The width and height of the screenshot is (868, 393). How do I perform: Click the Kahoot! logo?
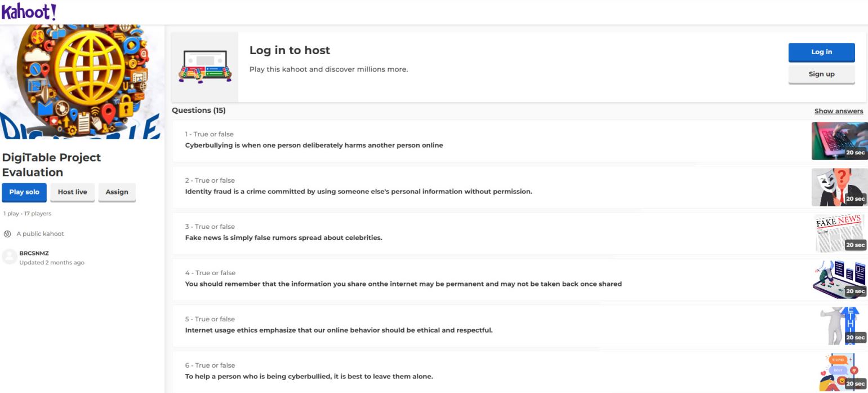(x=29, y=12)
